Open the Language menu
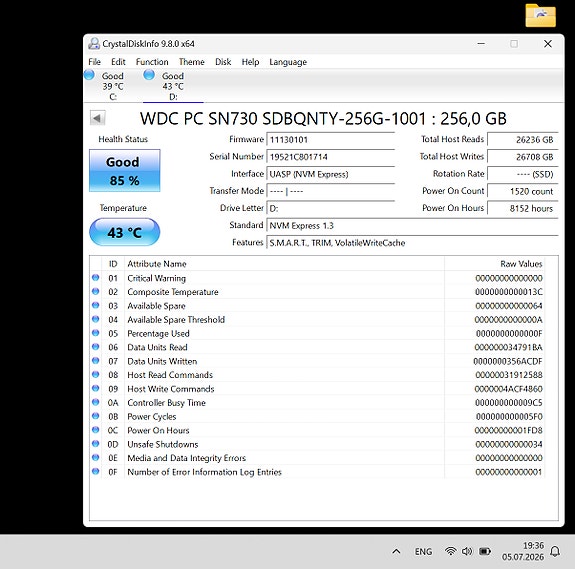 click(x=288, y=62)
